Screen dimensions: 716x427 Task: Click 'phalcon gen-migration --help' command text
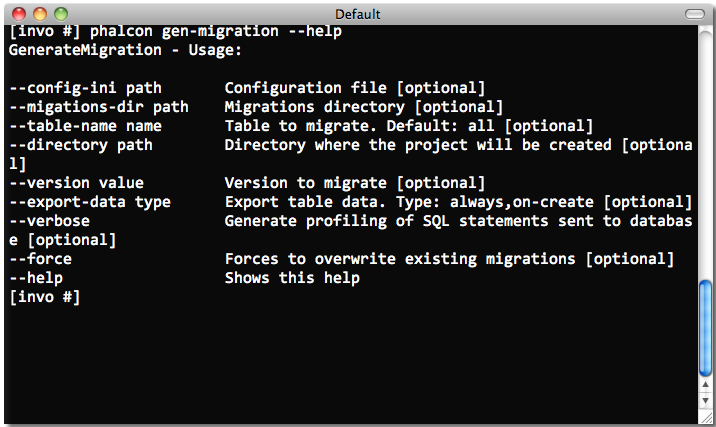tap(216, 31)
